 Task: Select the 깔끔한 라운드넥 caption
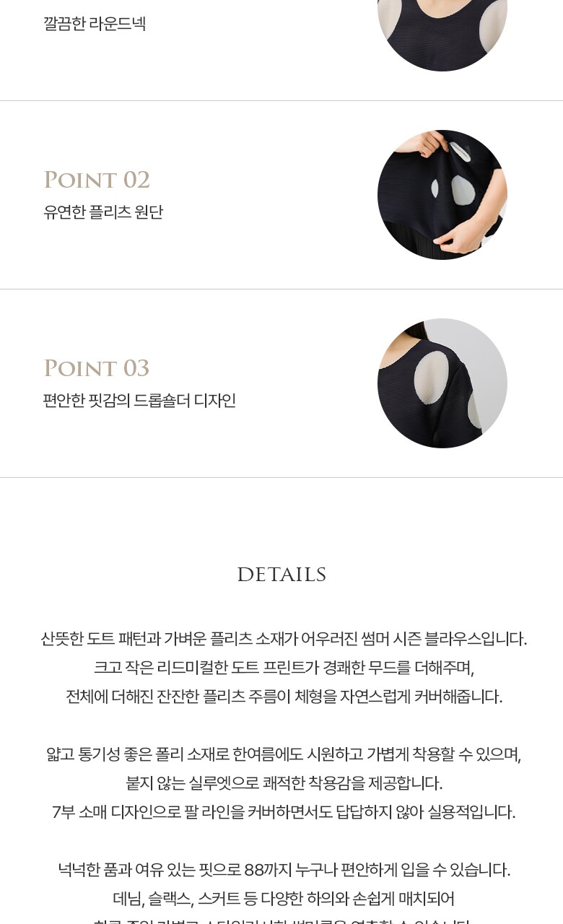95,24
